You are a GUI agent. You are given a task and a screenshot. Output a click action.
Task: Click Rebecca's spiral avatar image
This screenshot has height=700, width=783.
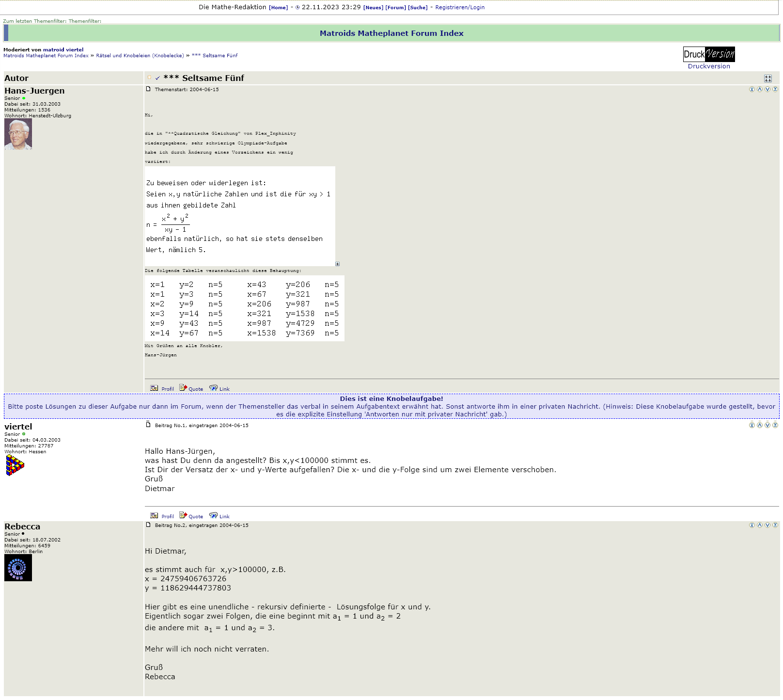[x=18, y=568]
